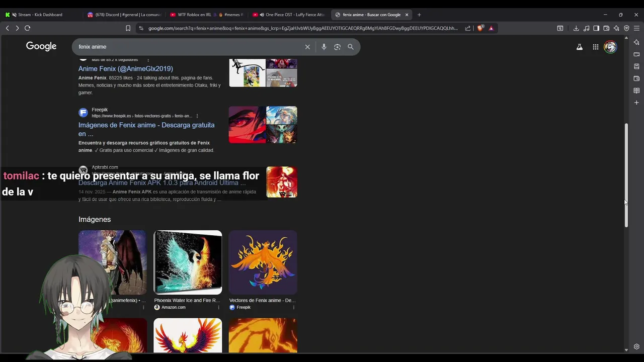Open Imágenes de Fenix anime Freepik result
This screenshot has height=362, width=644.
click(x=146, y=129)
